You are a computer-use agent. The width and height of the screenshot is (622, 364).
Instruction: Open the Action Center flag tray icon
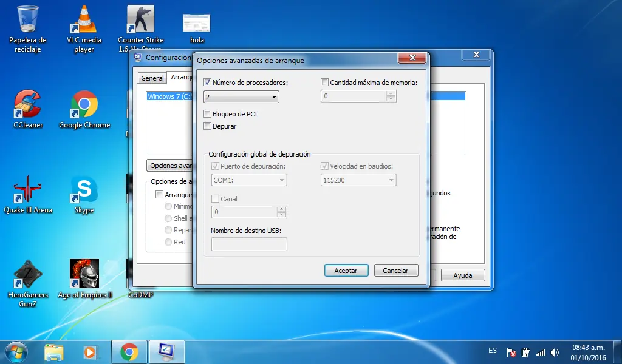coord(511,352)
